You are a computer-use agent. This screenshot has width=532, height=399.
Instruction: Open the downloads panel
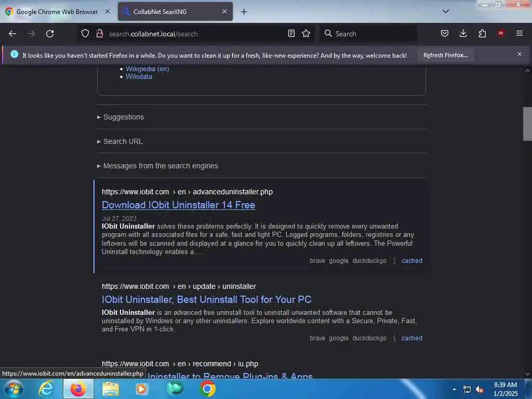463,33
